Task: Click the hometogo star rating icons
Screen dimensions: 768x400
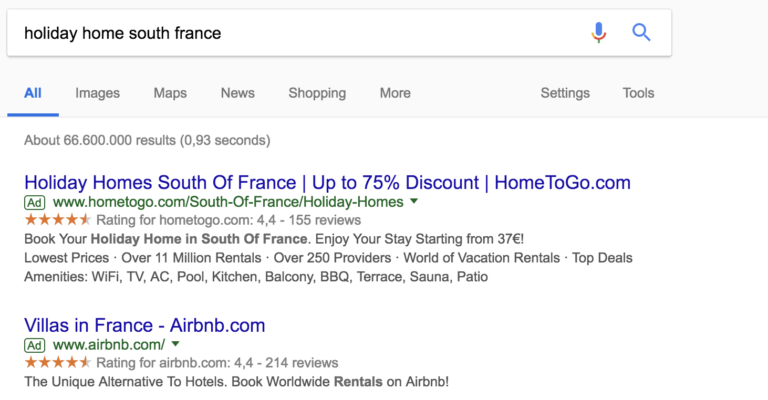Action: (x=58, y=219)
